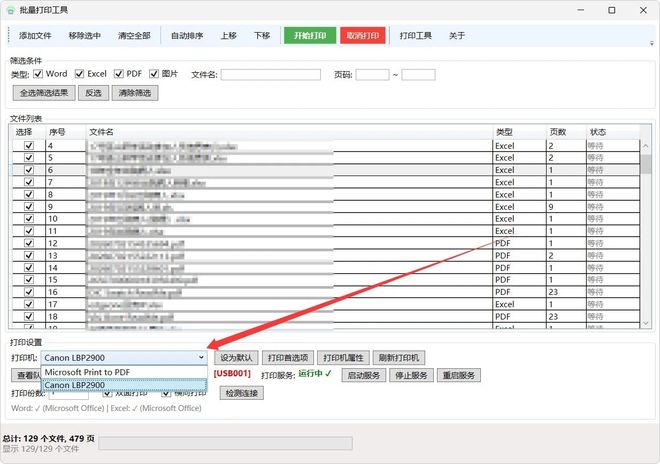Viewport: 660px width, 464px height.
Task: Click the 添加文件 toolbar button
Action: point(35,36)
